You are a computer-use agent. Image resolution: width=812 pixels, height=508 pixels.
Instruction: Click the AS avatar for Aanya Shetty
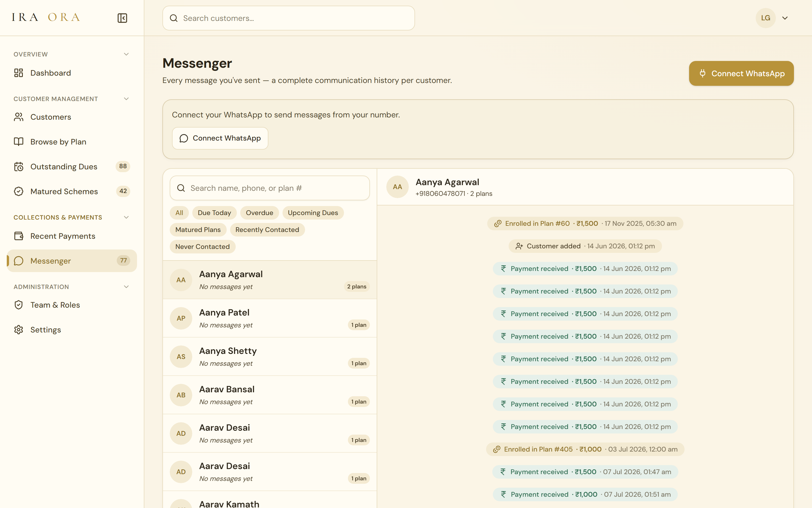pyautogui.click(x=181, y=356)
